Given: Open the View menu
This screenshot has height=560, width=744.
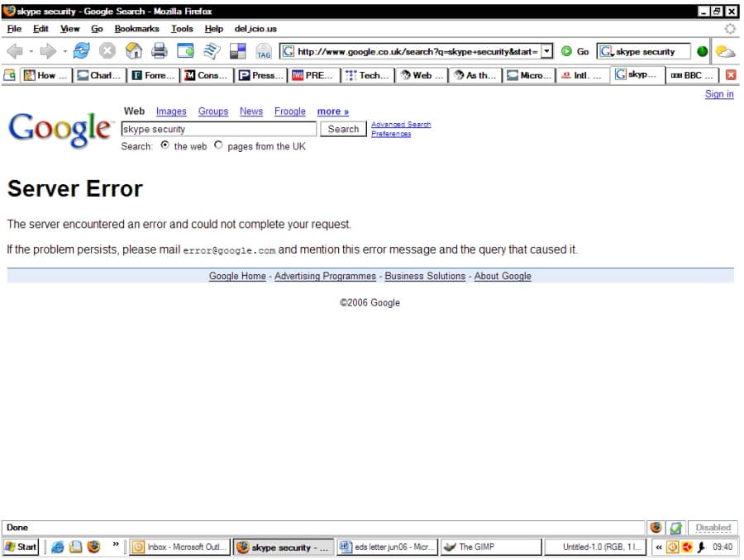Looking at the screenshot, I should (x=69, y=29).
